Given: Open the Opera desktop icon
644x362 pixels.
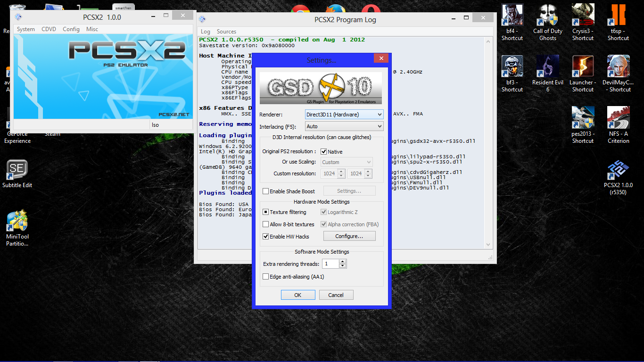Looking at the screenshot, I should point(371,10).
